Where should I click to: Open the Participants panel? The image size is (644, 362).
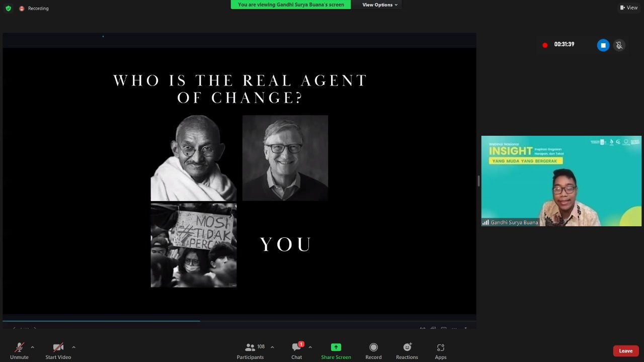click(x=251, y=350)
